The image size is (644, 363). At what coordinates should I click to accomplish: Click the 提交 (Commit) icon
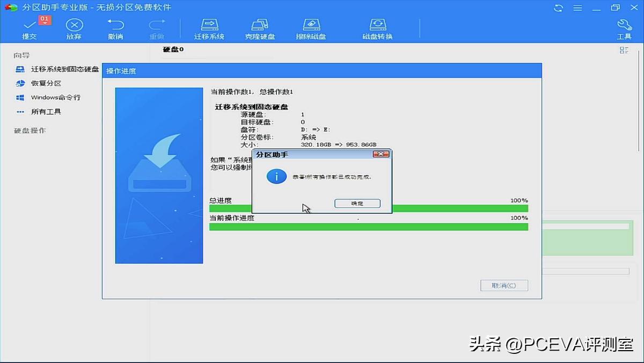30,27
